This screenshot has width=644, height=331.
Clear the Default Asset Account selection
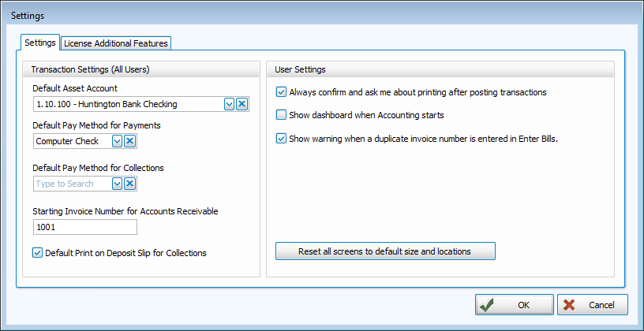(x=242, y=104)
